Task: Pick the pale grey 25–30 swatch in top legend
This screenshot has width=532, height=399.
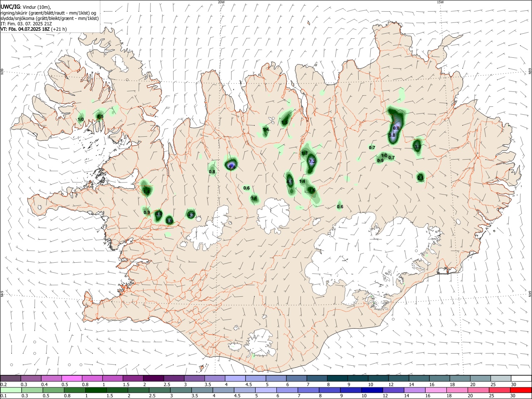Action: point(501,379)
